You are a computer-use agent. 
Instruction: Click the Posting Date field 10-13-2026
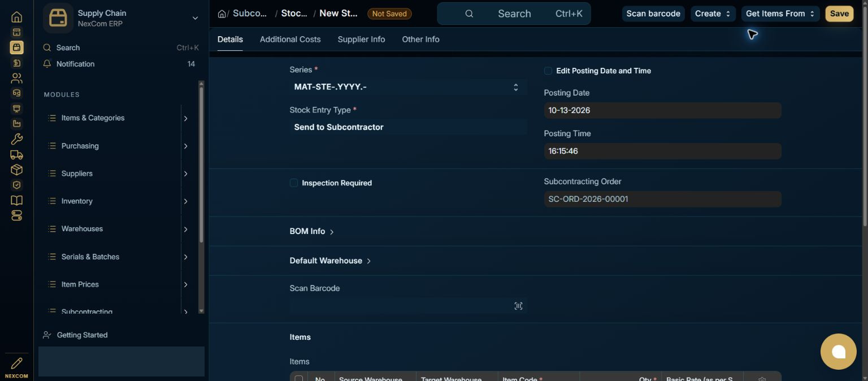tap(662, 110)
